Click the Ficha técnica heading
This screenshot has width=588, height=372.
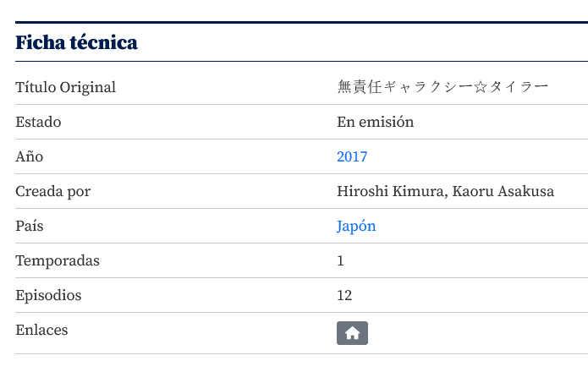[x=76, y=42]
